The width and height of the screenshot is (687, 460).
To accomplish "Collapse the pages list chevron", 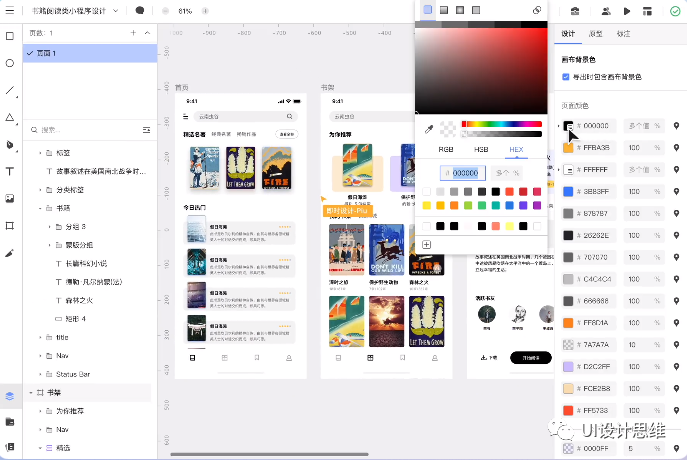I will pos(147,33).
